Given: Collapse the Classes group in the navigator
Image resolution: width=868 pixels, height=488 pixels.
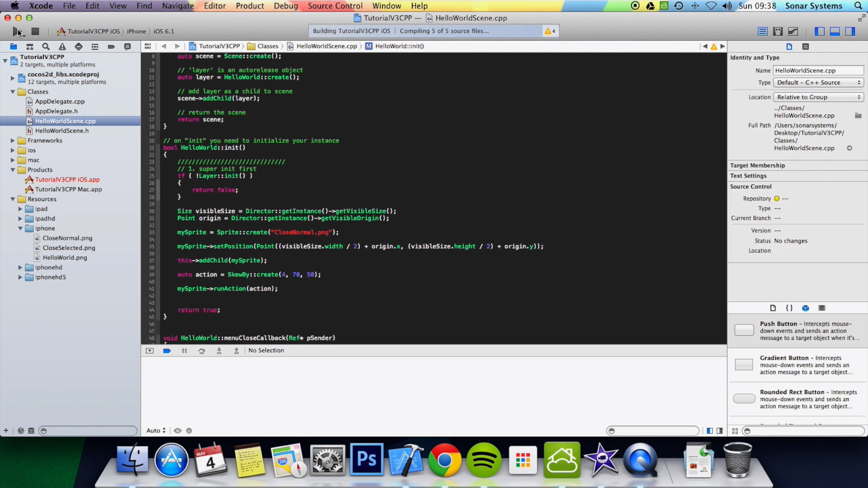Looking at the screenshot, I should 12,92.
